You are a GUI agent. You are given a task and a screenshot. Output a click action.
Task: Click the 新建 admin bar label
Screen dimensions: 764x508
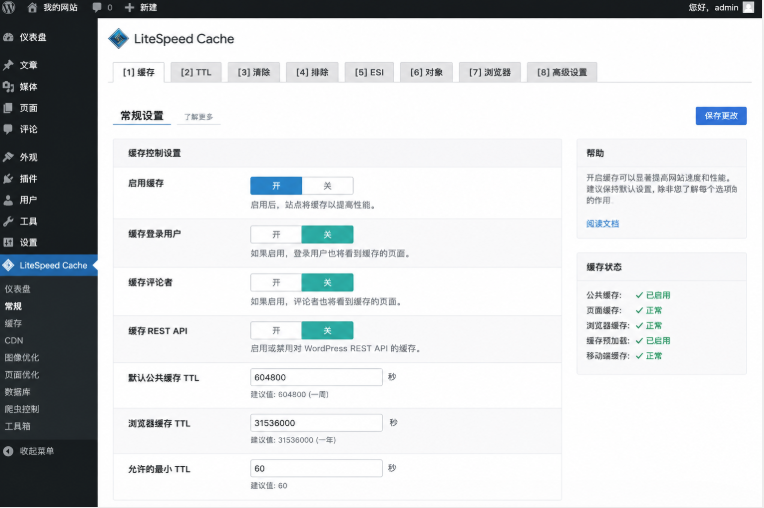(x=148, y=7)
